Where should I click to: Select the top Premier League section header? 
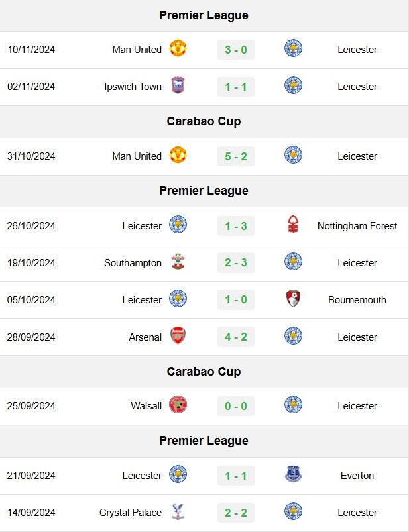[x=204, y=16]
